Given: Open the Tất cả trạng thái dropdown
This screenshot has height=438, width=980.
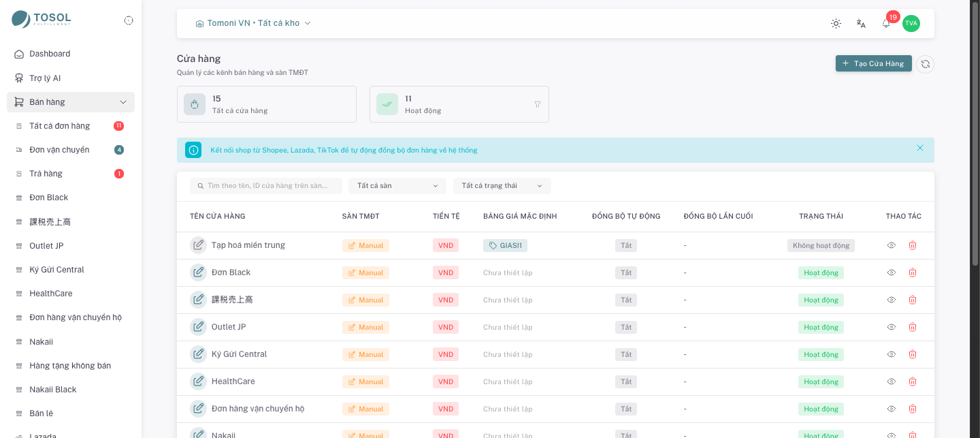Looking at the screenshot, I should tap(502, 186).
